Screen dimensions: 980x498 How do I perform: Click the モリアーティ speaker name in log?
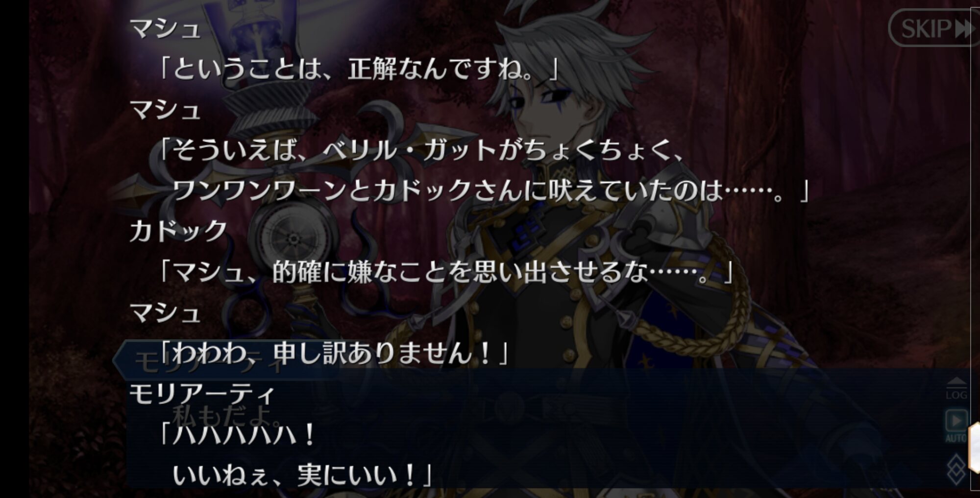pyautogui.click(x=202, y=394)
